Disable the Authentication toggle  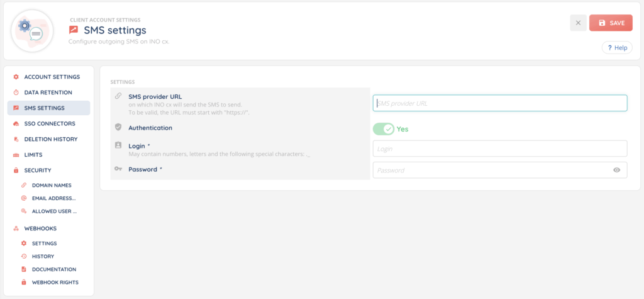(x=383, y=129)
